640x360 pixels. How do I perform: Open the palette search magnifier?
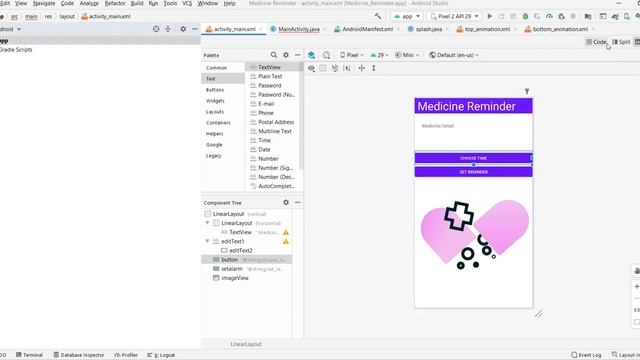(273, 55)
